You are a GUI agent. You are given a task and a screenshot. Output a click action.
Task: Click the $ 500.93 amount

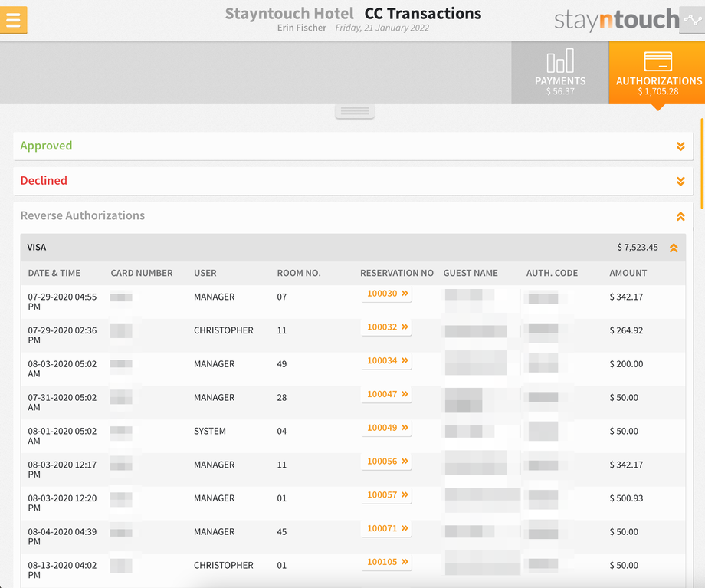pyautogui.click(x=626, y=498)
